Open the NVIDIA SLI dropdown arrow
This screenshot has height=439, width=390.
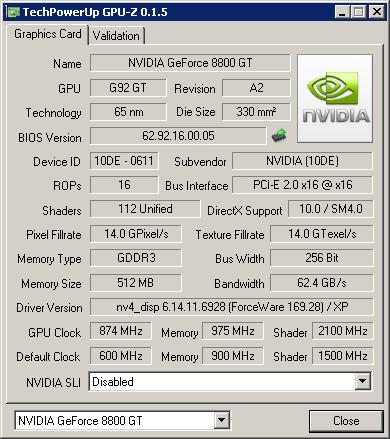pyautogui.click(x=362, y=381)
